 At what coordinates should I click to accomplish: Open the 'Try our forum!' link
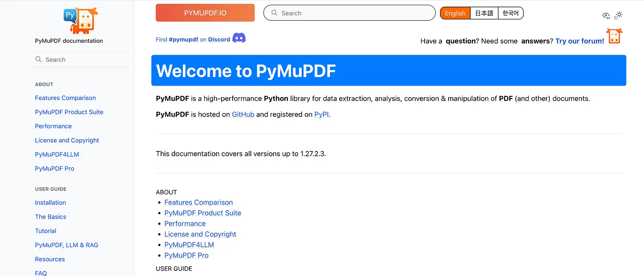(580, 41)
